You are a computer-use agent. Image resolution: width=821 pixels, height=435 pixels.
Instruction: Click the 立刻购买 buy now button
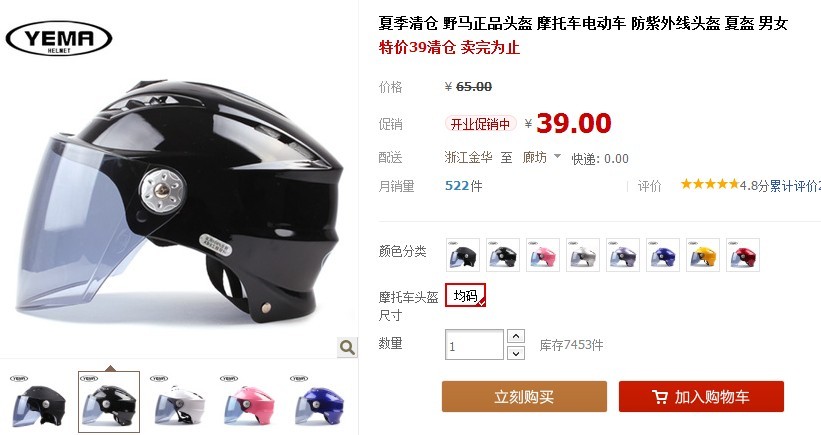524,396
